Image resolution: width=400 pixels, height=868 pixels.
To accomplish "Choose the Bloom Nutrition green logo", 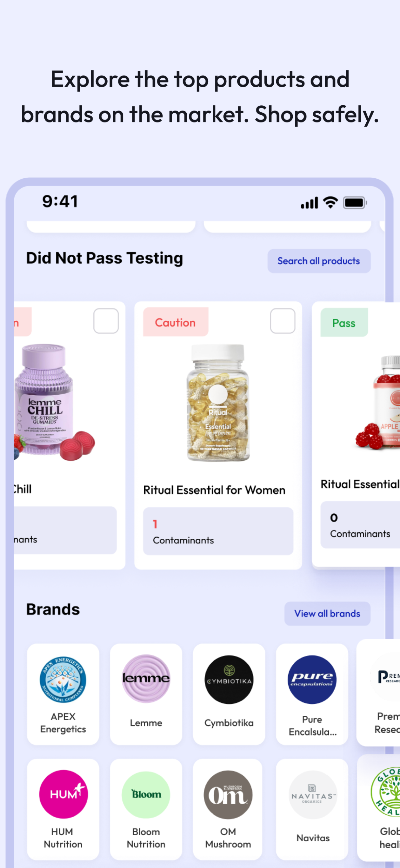I will [x=146, y=795].
